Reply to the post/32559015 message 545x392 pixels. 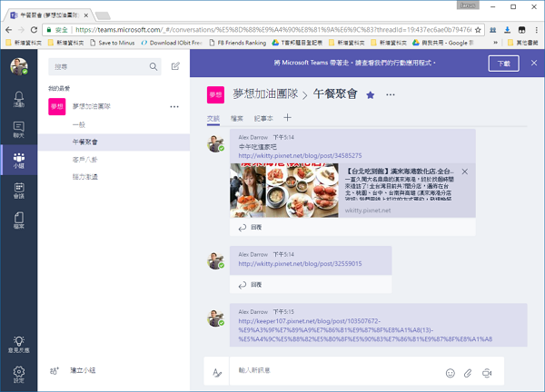tap(250, 285)
